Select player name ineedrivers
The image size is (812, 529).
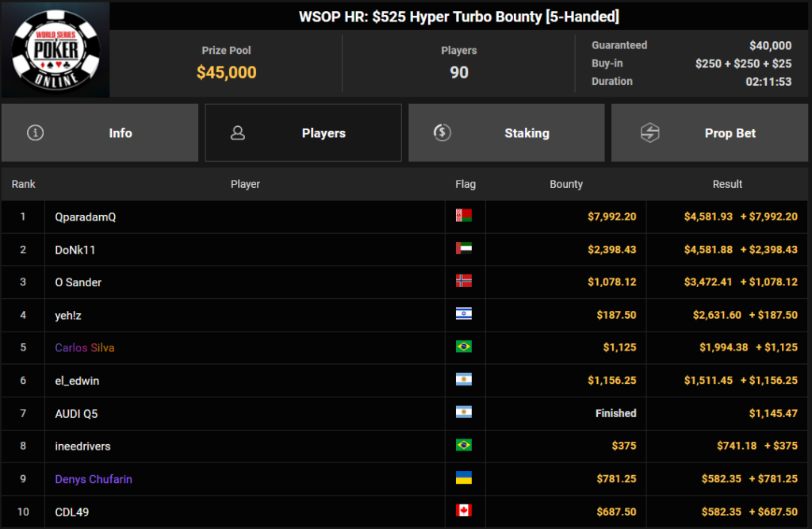click(82, 446)
